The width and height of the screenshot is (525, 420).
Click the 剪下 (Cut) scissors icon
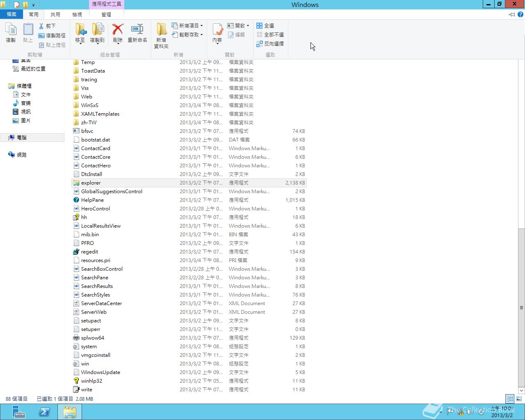coord(41,26)
